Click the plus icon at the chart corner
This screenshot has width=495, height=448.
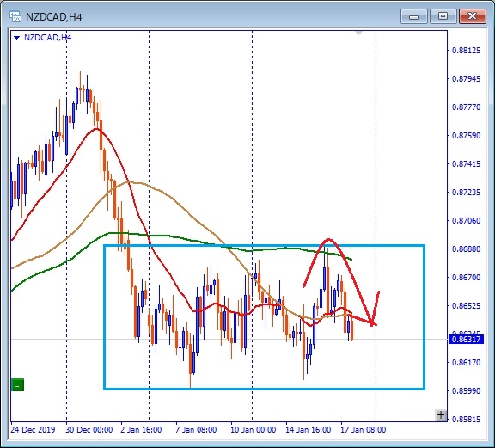[441, 414]
